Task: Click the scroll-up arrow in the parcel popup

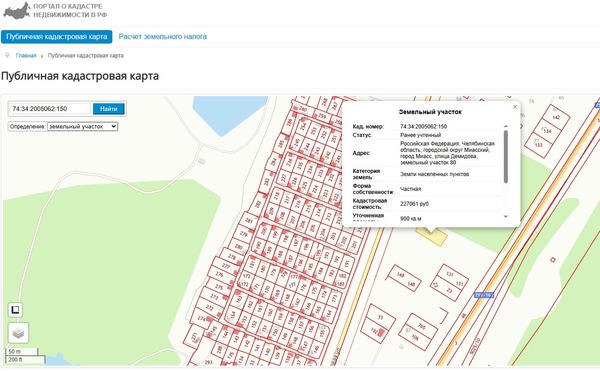Action: pyautogui.click(x=505, y=126)
